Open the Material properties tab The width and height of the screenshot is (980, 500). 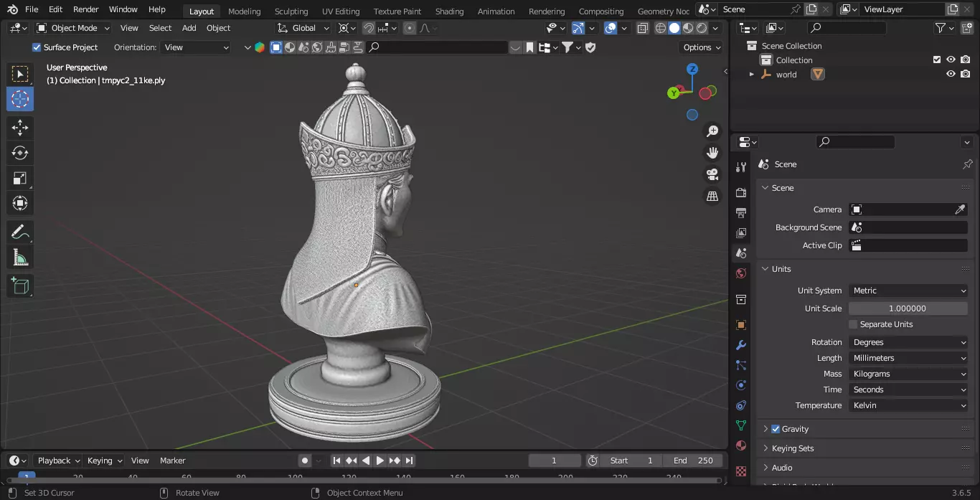pyautogui.click(x=741, y=445)
